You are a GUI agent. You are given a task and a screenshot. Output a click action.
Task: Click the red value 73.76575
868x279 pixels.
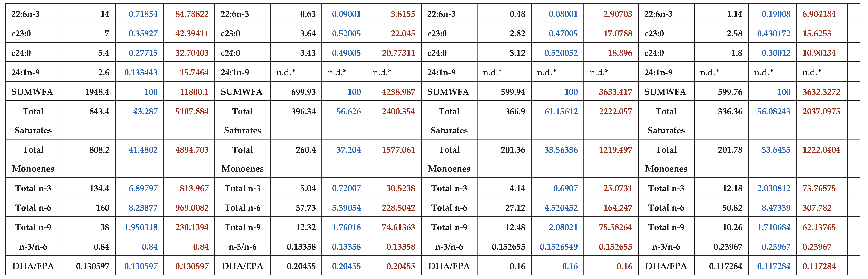point(819,188)
